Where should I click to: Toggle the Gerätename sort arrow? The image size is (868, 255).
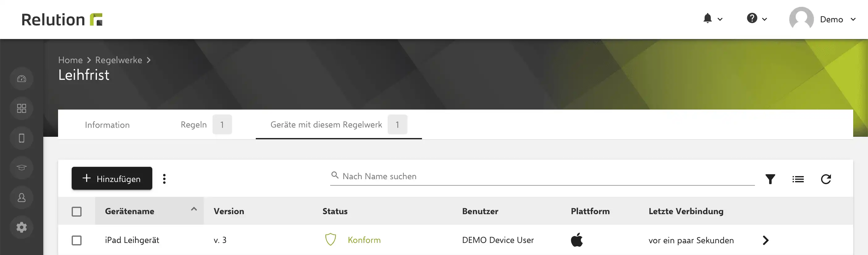click(x=194, y=209)
